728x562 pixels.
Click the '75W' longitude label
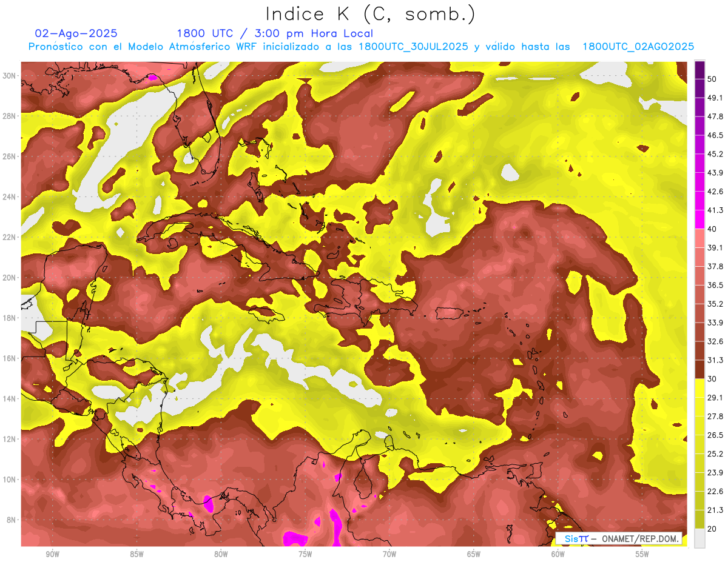305,554
